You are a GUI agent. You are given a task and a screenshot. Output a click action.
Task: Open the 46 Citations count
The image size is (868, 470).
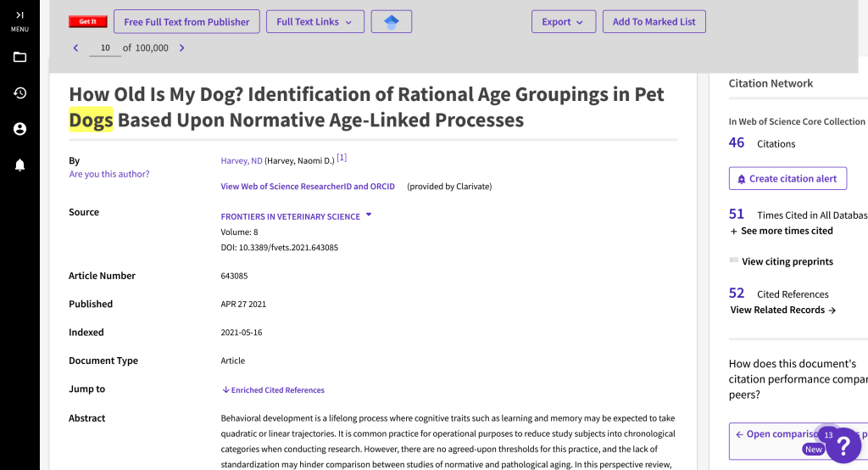(x=737, y=143)
